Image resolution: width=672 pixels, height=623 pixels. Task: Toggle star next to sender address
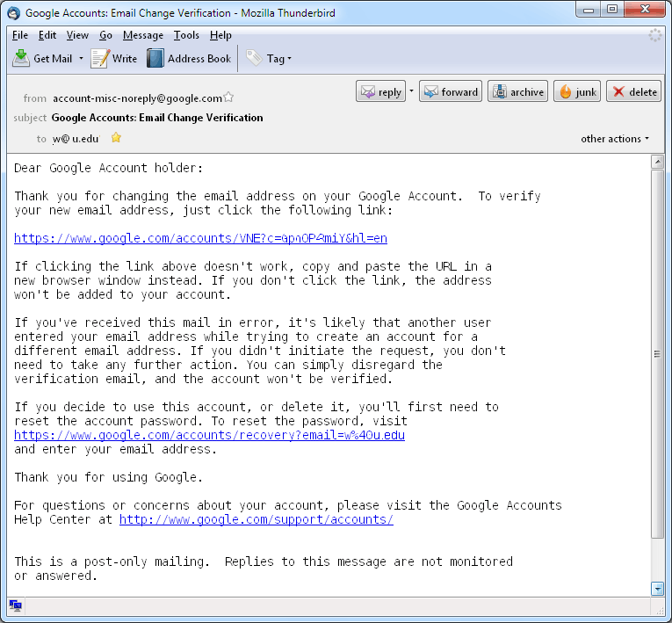pyautogui.click(x=229, y=98)
